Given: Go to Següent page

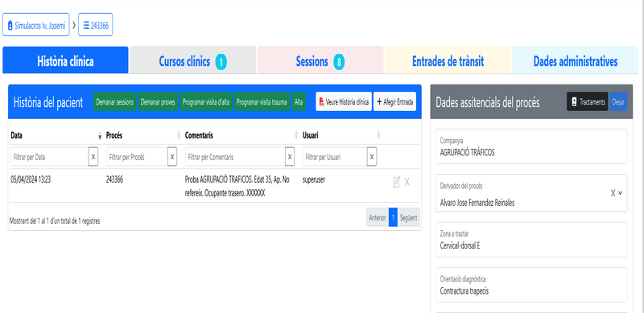Looking at the screenshot, I should (409, 217).
